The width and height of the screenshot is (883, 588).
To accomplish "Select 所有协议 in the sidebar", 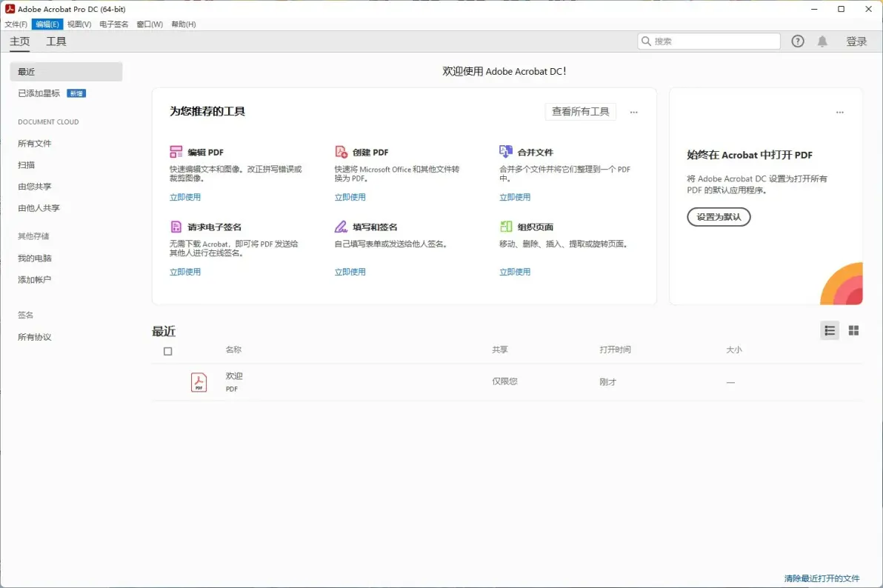I will tap(34, 337).
